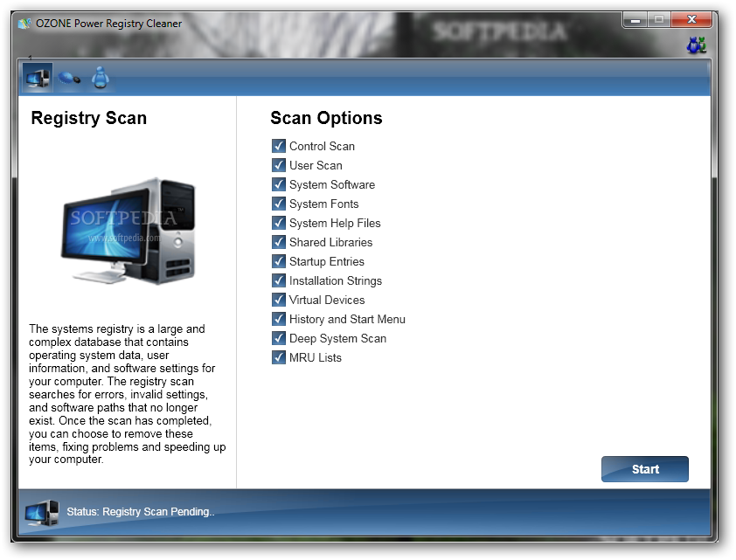Toggle the Installation Strings checkbox

[x=279, y=280]
